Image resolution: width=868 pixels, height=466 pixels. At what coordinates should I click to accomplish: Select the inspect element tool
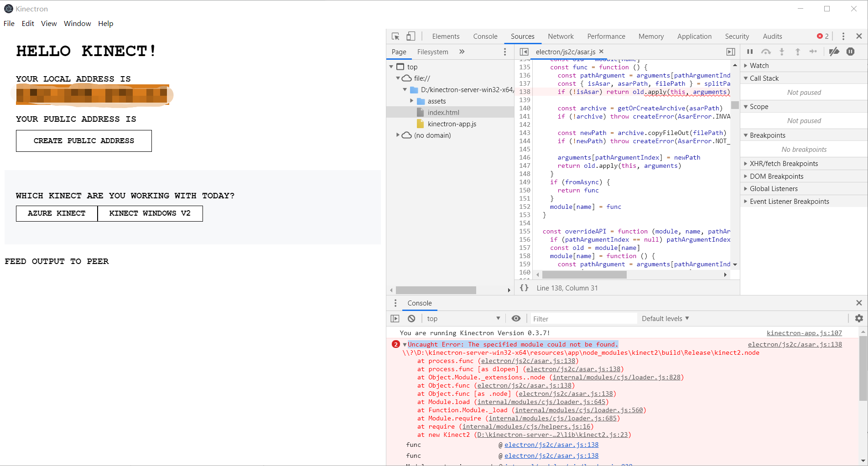click(395, 36)
